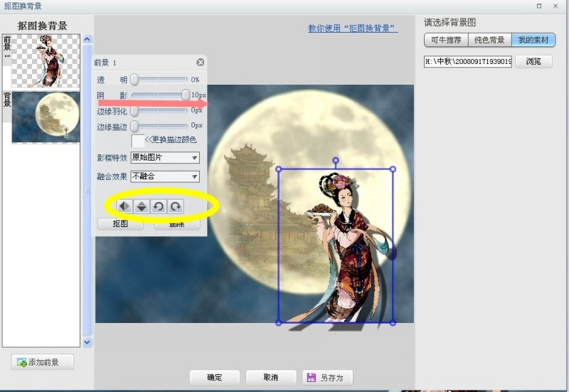Image resolution: width=569 pixels, height=392 pixels.
Task: Click the rotation handle above the figure
Action: point(336,160)
